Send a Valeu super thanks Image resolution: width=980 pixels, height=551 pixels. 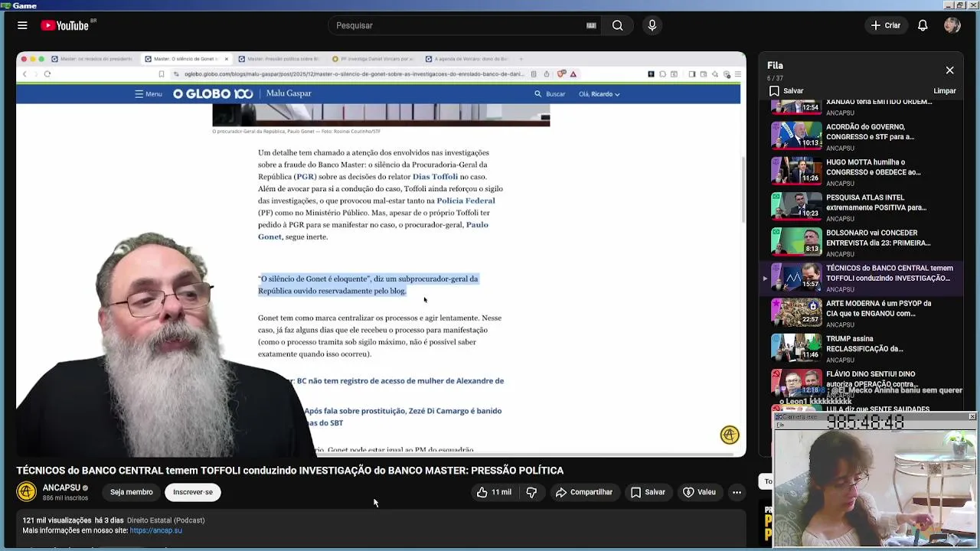click(699, 492)
